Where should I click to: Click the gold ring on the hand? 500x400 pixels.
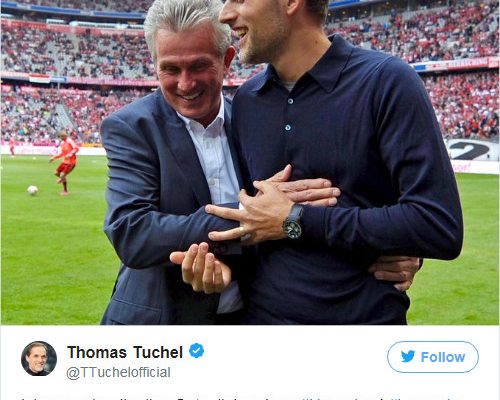[241, 231]
